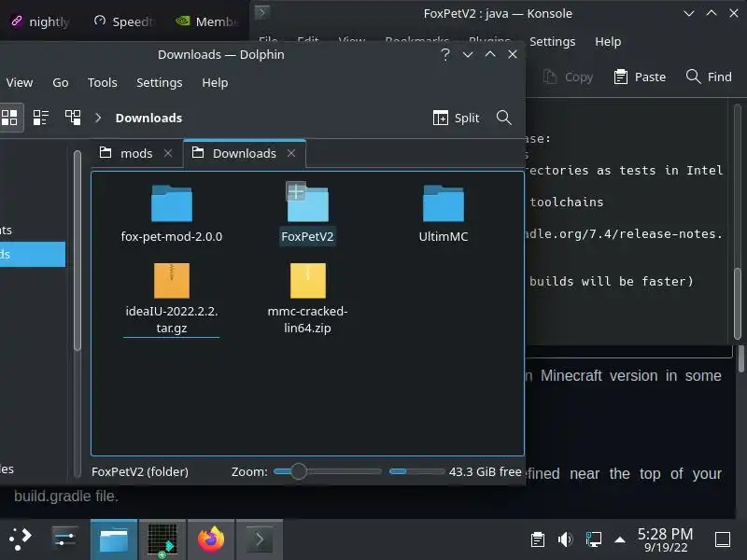Open Firefox from the taskbar
Screen dimensions: 747x560
point(211,539)
